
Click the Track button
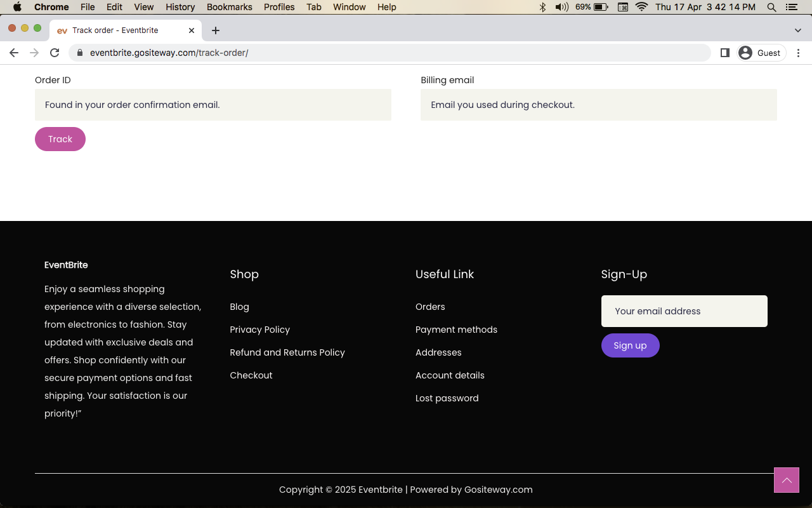point(60,139)
